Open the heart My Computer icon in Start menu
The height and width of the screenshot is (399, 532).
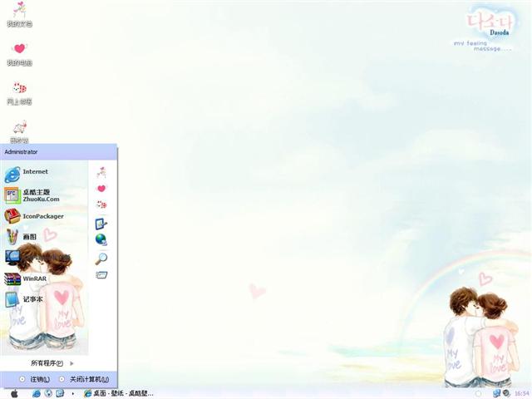[101, 189]
